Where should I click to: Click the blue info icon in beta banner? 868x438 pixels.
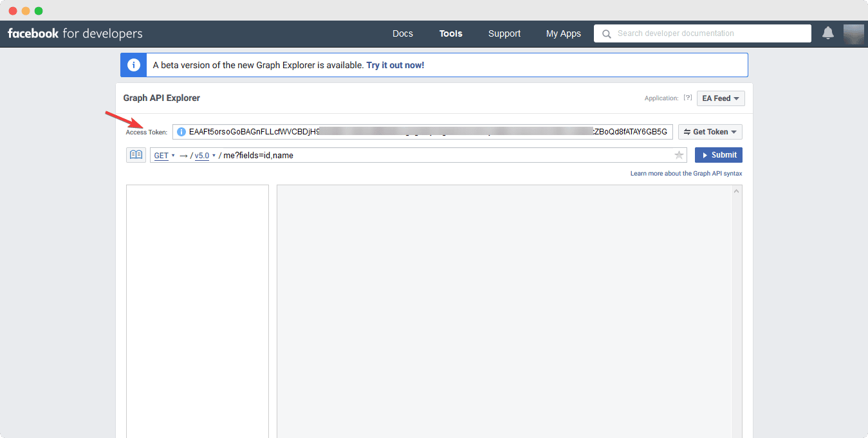pos(134,65)
